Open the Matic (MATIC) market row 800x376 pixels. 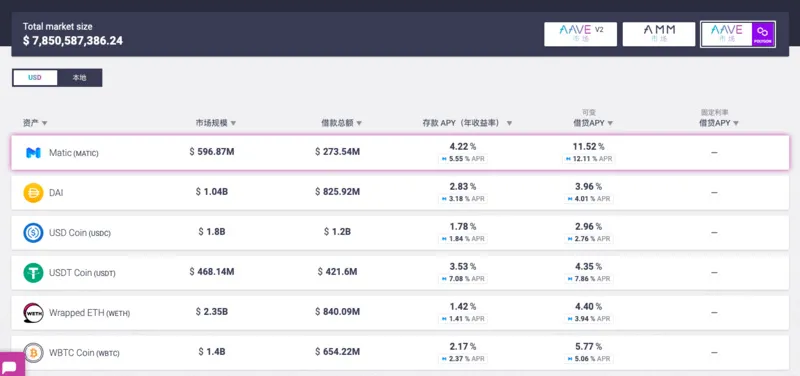[x=400, y=153]
